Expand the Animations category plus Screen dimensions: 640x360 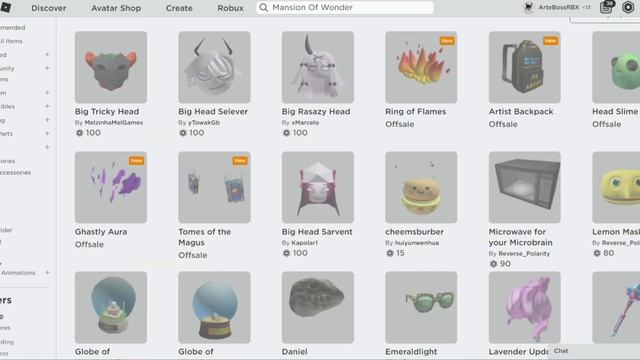pyautogui.click(x=47, y=272)
